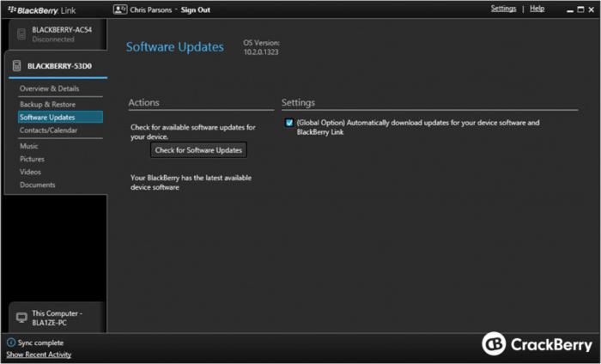Click the user account icon beside Chris Parsons
This screenshot has height=364, width=601.
pyautogui.click(x=120, y=9)
